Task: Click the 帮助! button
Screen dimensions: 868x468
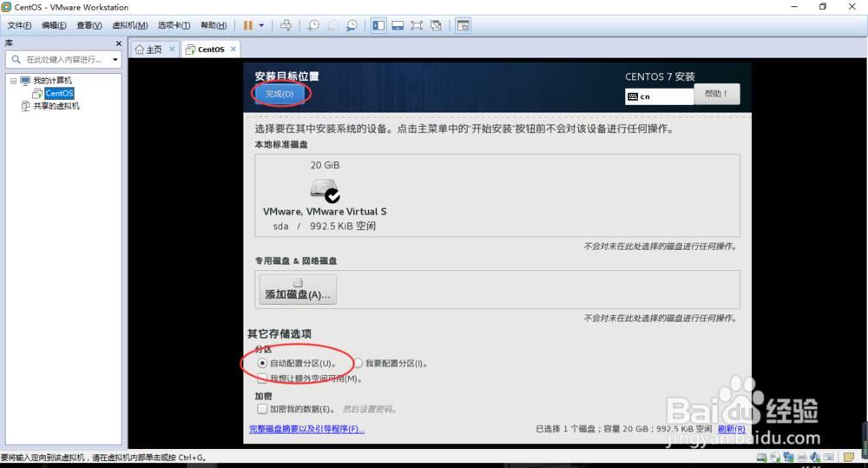Action: coord(716,94)
